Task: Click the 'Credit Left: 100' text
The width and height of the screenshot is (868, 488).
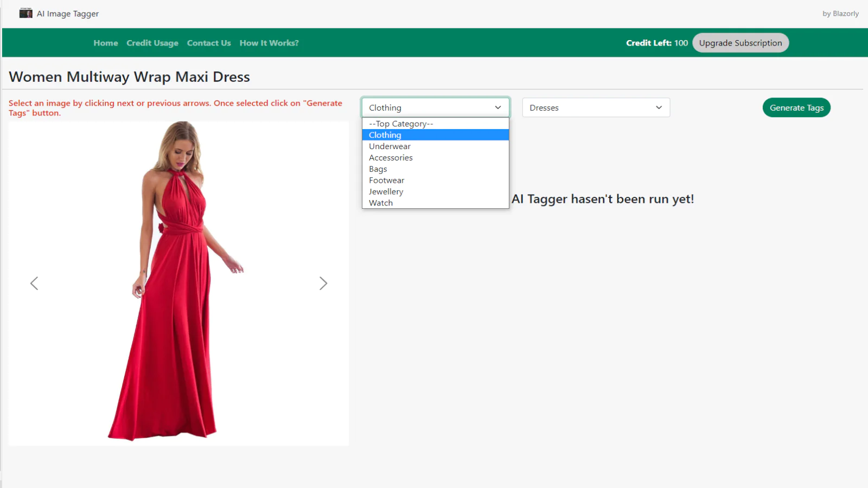Action: (x=657, y=43)
